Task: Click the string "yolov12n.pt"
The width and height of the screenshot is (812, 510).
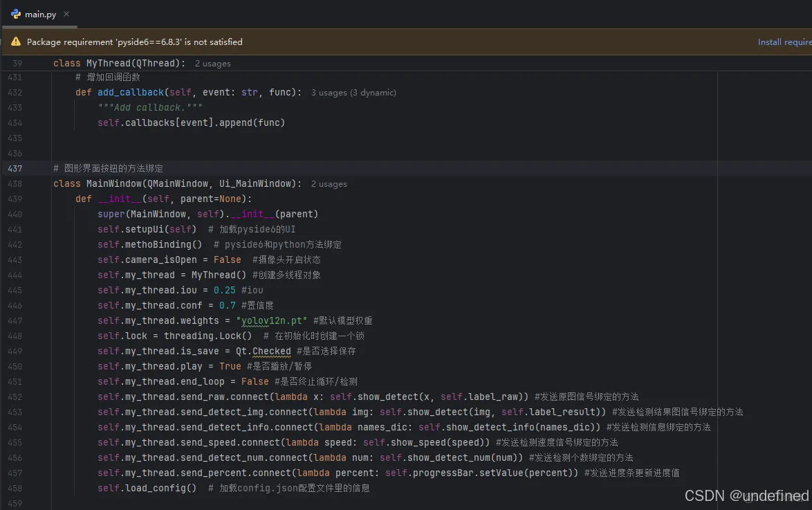Action: pyautogui.click(x=271, y=321)
